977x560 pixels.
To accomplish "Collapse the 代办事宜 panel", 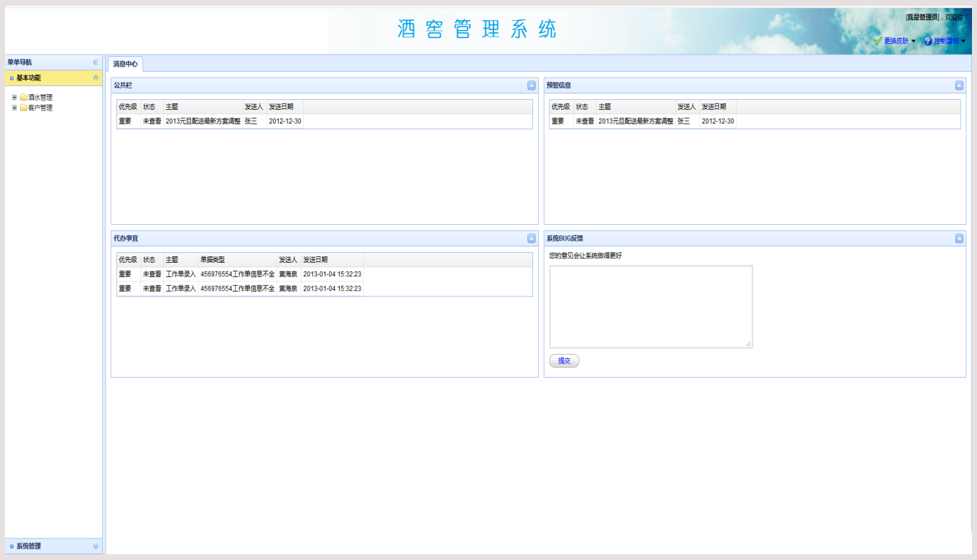I will [x=532, y=238].
